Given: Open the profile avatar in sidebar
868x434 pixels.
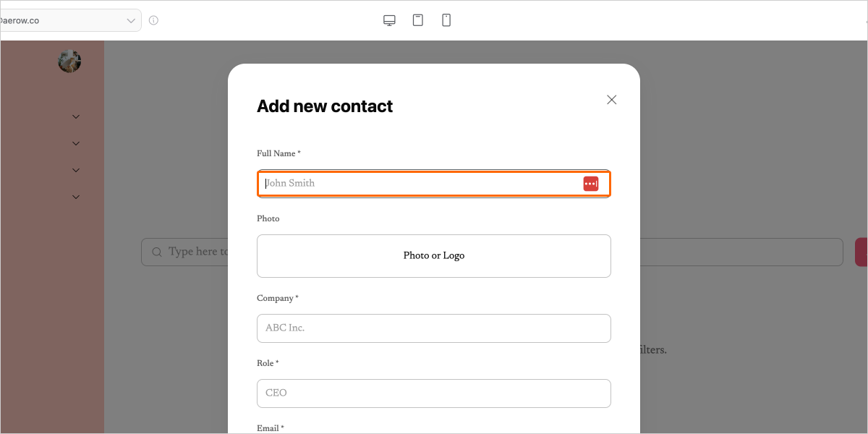Looking at the screenshot, I should pyautogui.click(x=69, y=61).
